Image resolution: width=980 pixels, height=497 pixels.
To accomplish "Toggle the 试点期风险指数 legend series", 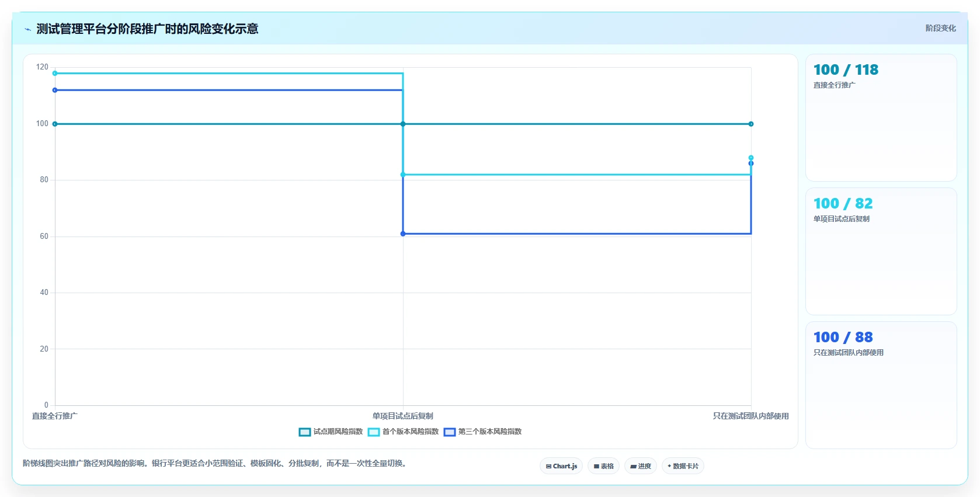I will [331, 432].
